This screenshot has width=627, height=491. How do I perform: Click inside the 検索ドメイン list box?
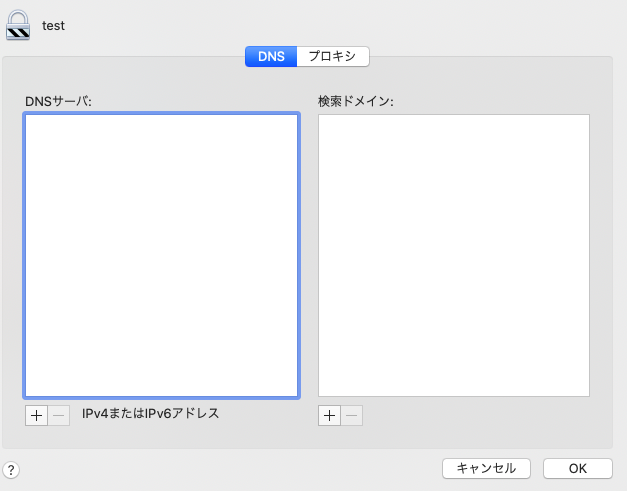point(453,255)
